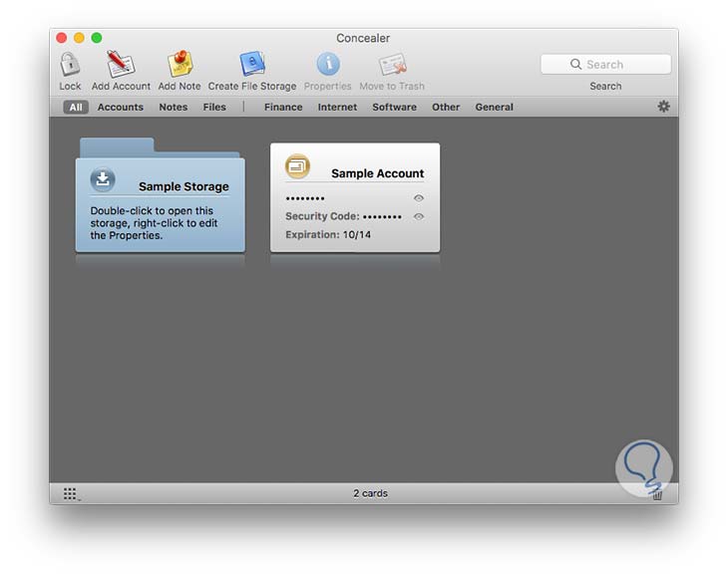
Task: Reveal the hidden account number
Action: tap(419, 198)
